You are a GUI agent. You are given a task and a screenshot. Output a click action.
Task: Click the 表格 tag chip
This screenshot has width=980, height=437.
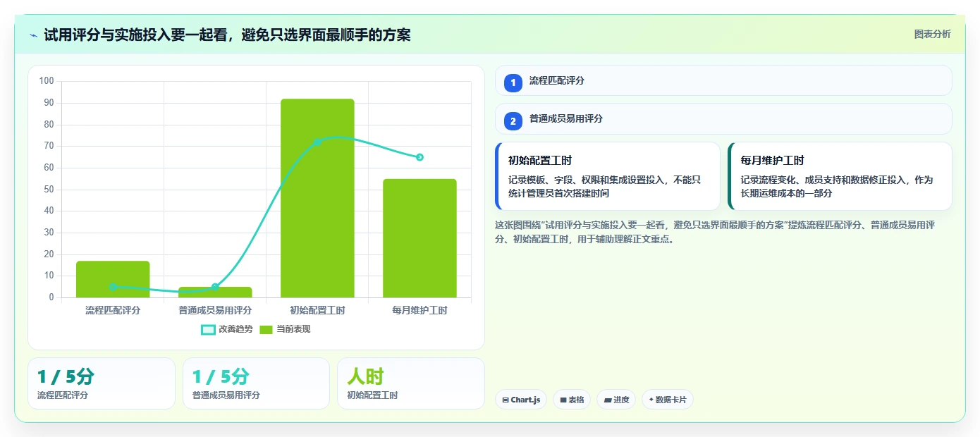572,400
